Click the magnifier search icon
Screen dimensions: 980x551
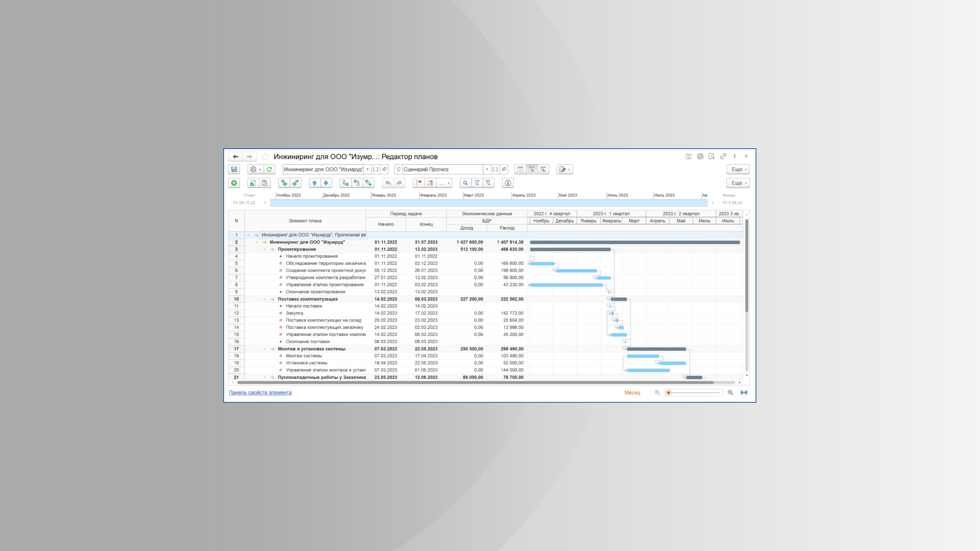[465, 183]
